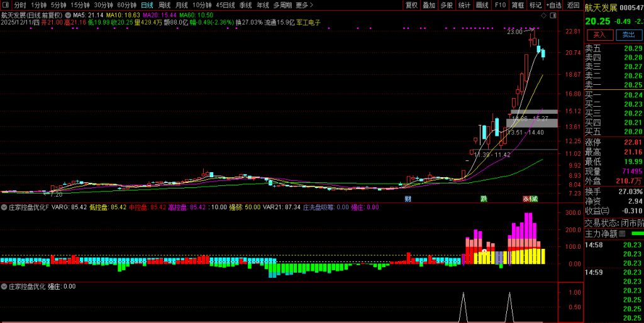The image size is (644, 323).
Task: Click the MA10: 18.63 label
Action: pyautogui.click(x=123, y=15)
